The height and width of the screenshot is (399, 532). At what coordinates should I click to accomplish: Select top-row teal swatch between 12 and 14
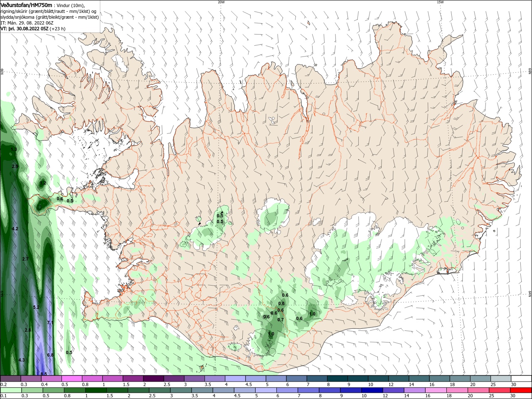coord(399,379)
